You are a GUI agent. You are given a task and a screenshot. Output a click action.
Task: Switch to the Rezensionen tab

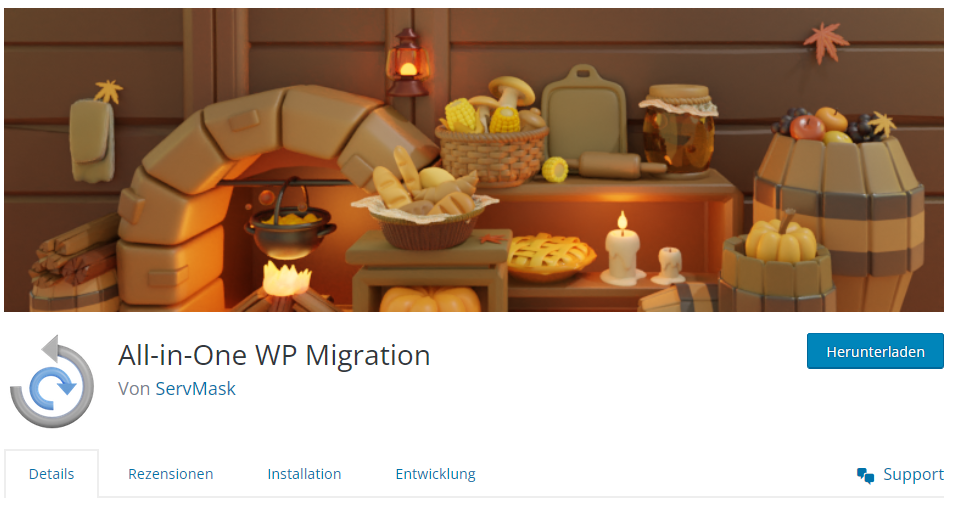click(x=171, y=474)
